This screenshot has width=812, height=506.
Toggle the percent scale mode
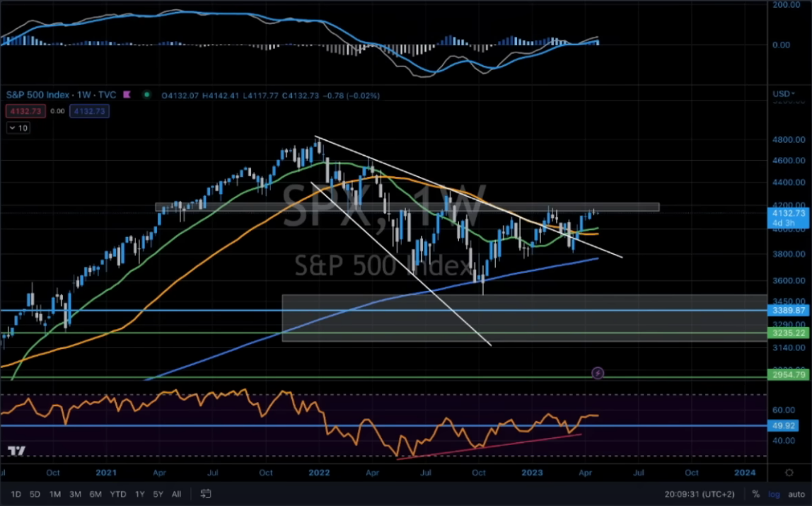tap(756, 494)
